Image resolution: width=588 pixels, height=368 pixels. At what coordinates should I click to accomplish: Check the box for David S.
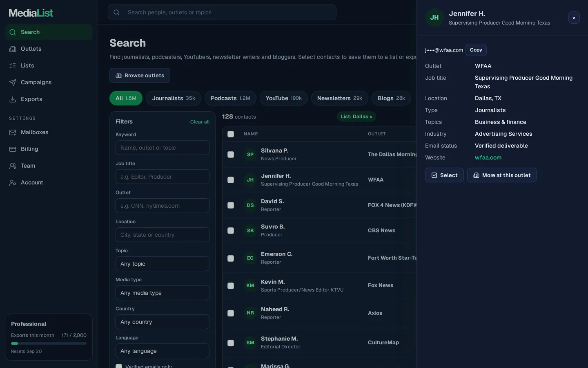click(231, 205)
